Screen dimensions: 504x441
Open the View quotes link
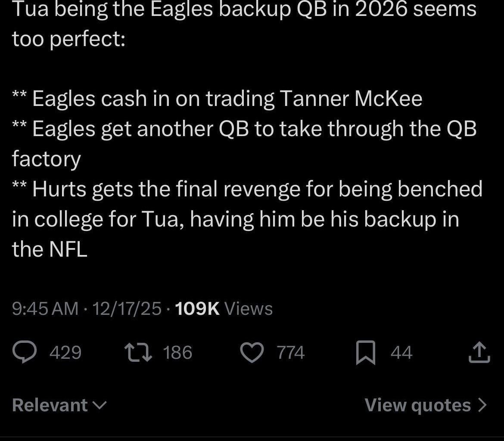417,405
